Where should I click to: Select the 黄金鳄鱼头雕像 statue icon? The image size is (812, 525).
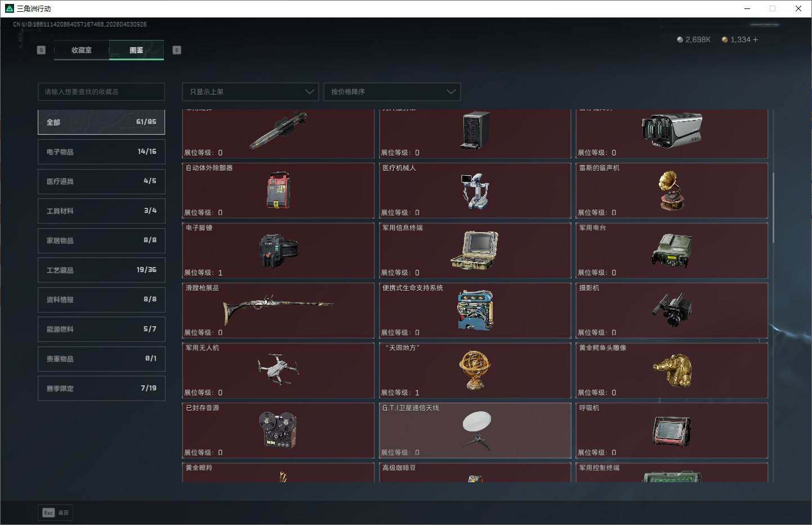[x=672, y=370]
